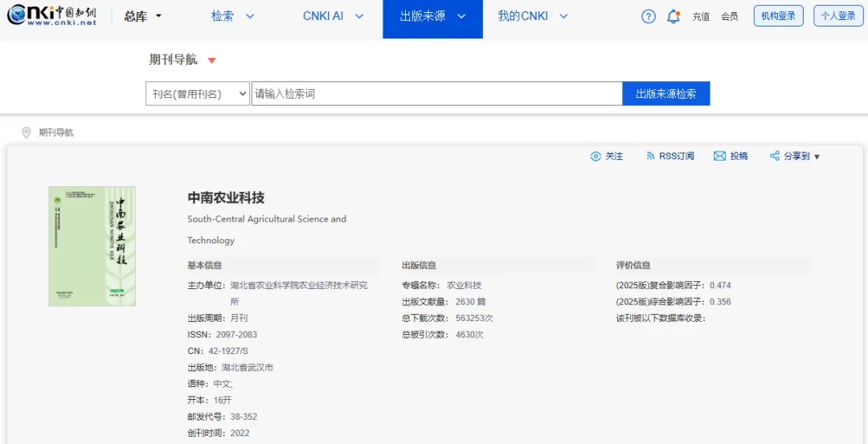
Task: Click the 开本 value 16开
Action: point(222,400)
